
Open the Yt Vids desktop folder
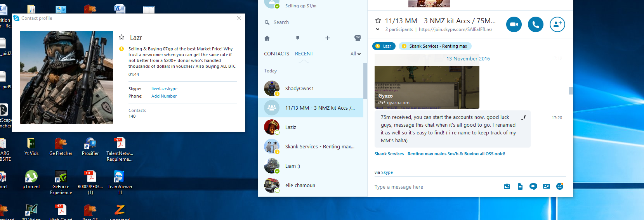31,147
